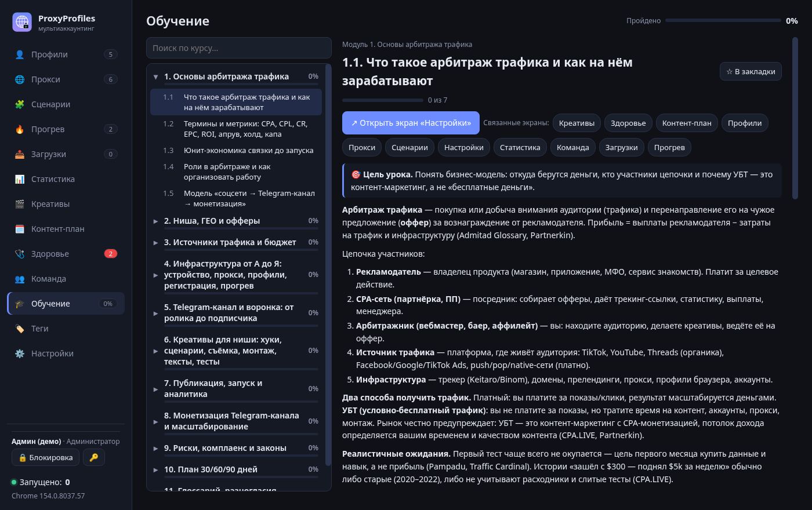The height and width of the screenshot is (510, 812).
Task: Focus the Поиск по курсу search field
Action: click(x=239, y=48)
